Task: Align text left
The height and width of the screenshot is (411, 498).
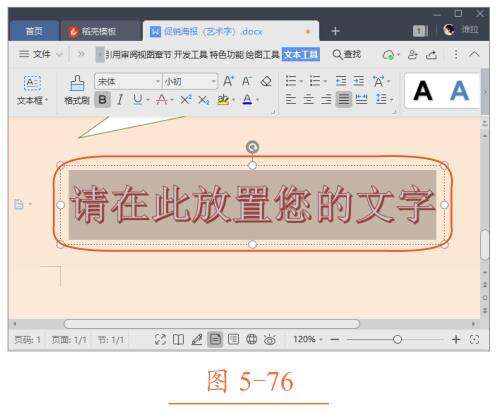Action: (x=291, y=99)
